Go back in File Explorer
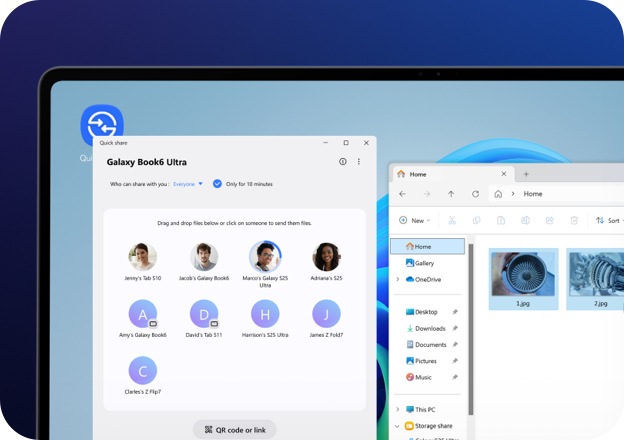This screenshot has width=624, height=440. (402, 194)
